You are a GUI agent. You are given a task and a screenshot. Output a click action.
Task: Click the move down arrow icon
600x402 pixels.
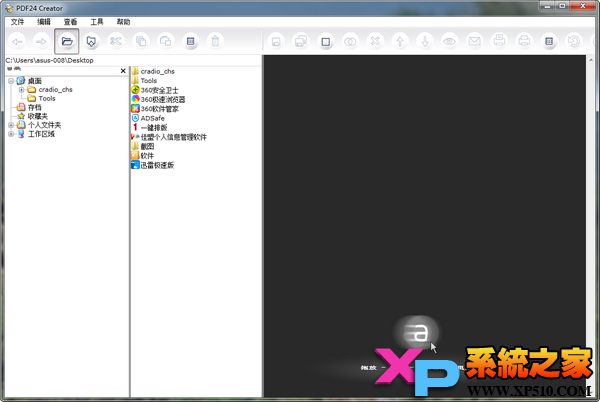[425, 41]
